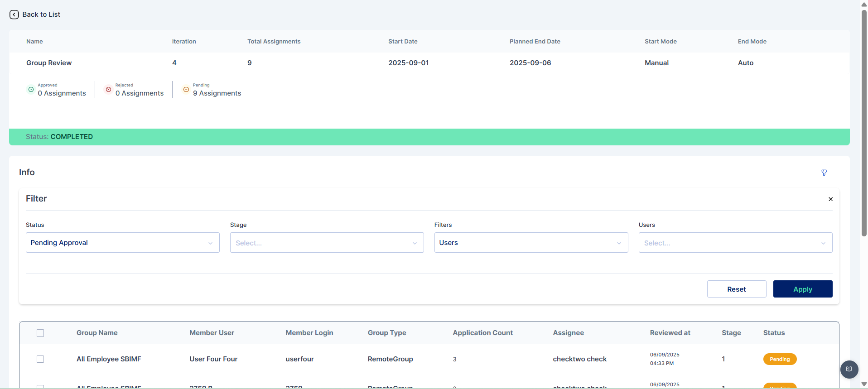The width and height of the screenshot is (868, 389).
Task: Click the planned end date 2025-09-06
Action: [x=530, y=63]
